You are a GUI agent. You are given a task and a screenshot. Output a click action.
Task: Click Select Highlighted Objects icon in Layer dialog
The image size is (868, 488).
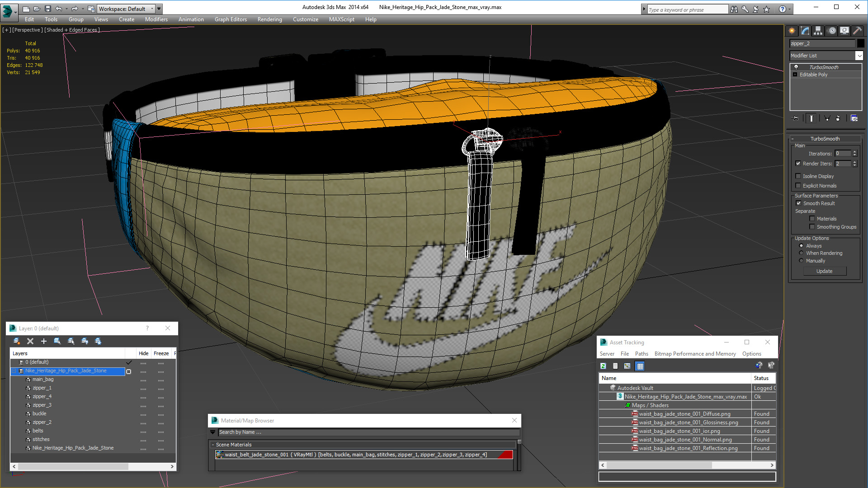(57, 341)
